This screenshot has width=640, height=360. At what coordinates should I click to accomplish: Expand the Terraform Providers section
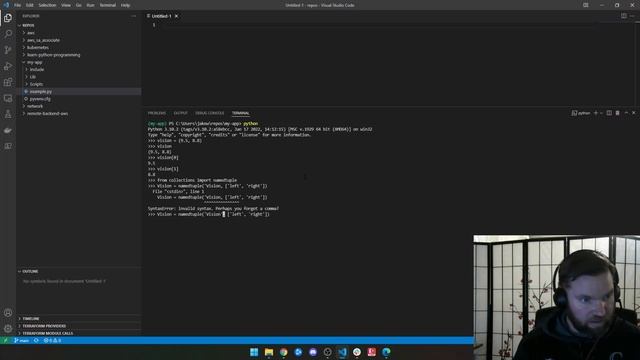click(x=44, y=326)
